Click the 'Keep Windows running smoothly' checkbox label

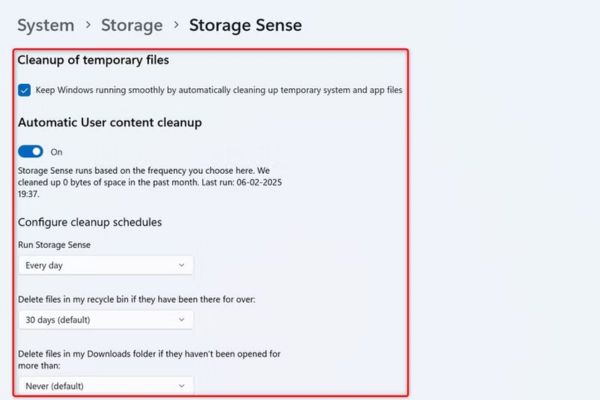218,90
